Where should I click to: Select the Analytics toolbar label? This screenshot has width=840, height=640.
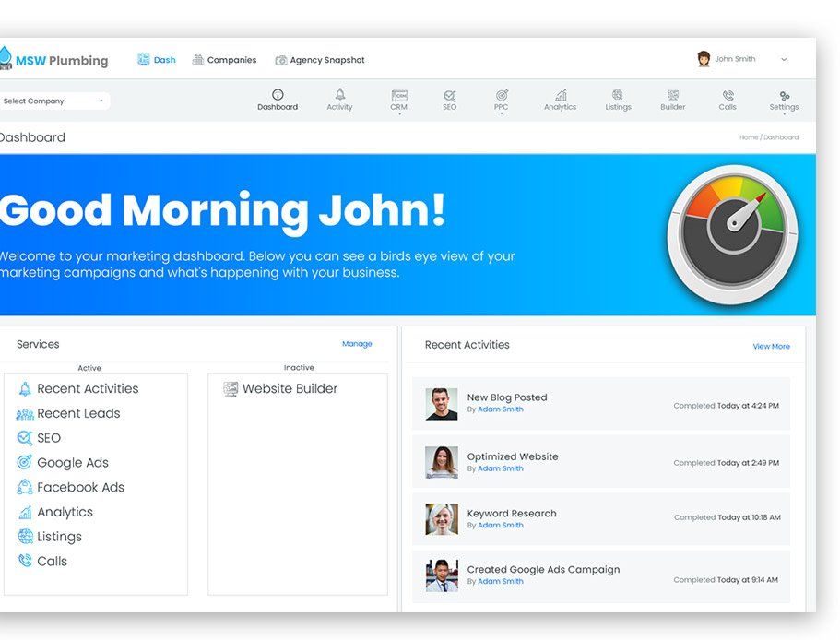click(561, 107)
